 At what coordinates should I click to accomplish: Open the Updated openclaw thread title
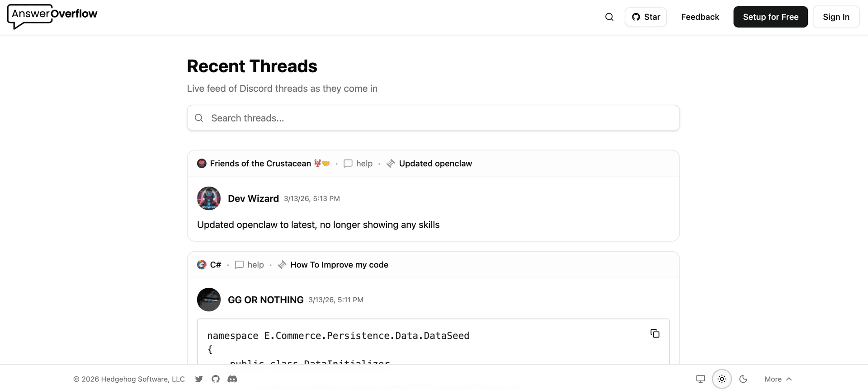(x=435, y=164)
